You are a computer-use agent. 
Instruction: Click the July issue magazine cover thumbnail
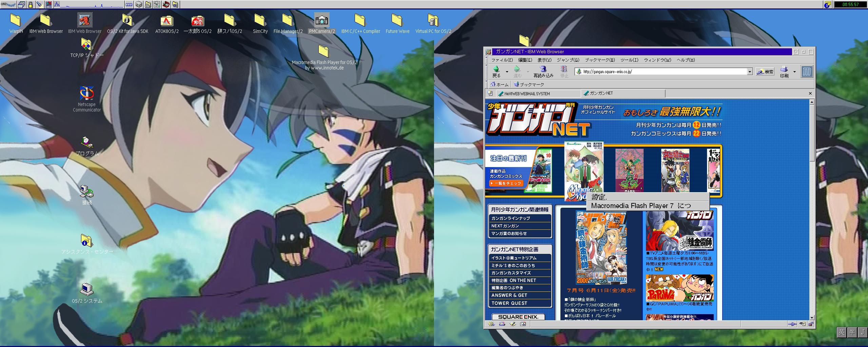coord(601,247)
